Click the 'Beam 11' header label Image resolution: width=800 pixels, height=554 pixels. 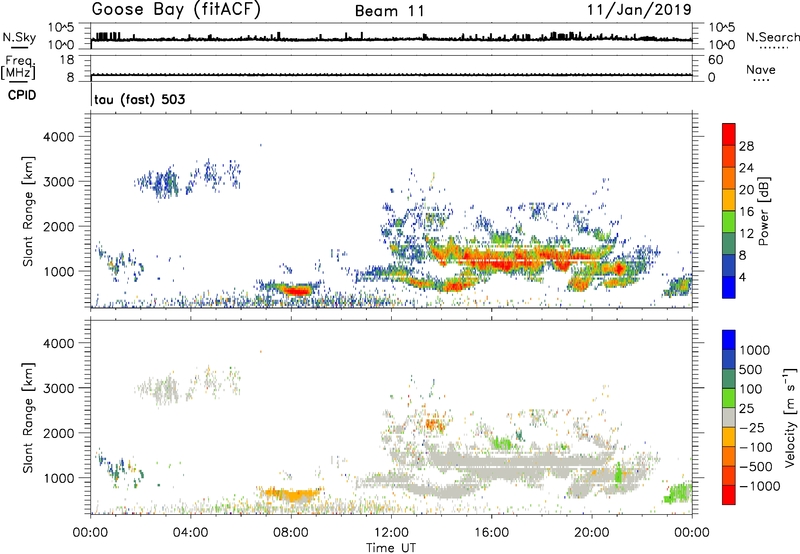[390, 11]
